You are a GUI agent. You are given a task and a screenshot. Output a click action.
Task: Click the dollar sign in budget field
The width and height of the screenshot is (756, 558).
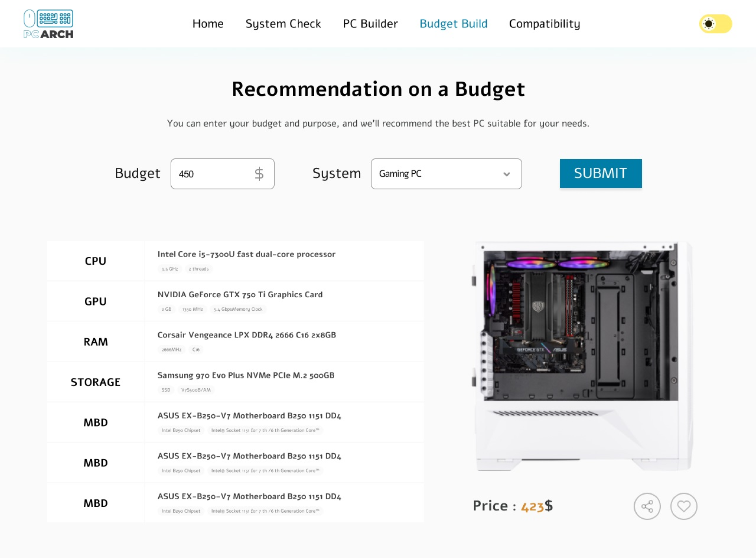click(x=259, y=174)
